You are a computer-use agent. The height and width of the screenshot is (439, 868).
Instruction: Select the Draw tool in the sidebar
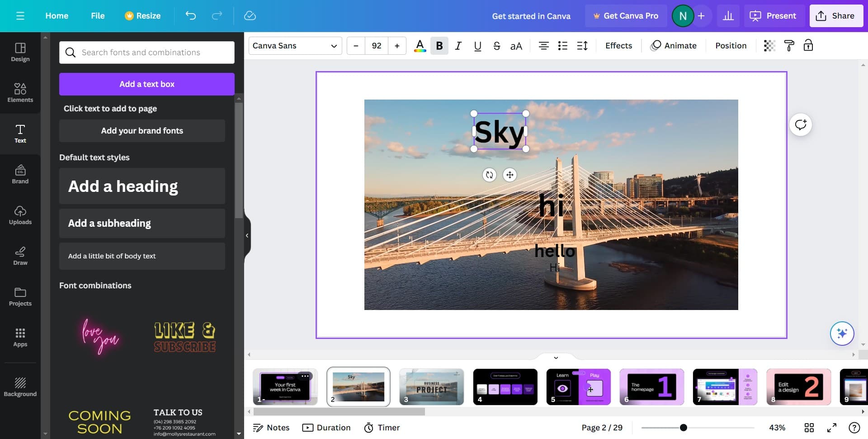(20, 256)
